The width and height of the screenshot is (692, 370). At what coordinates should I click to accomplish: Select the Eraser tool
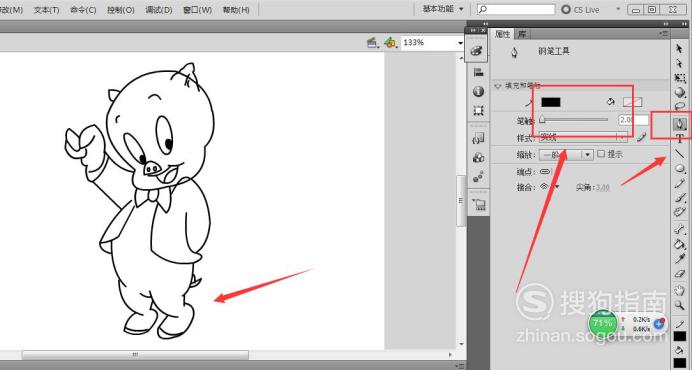[680, 274]
